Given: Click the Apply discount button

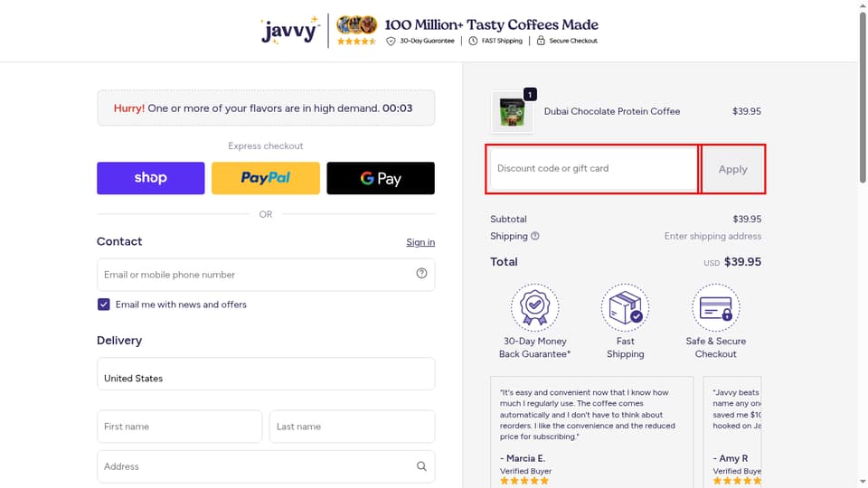Looking at the screenshot, I should pos(733,169).
